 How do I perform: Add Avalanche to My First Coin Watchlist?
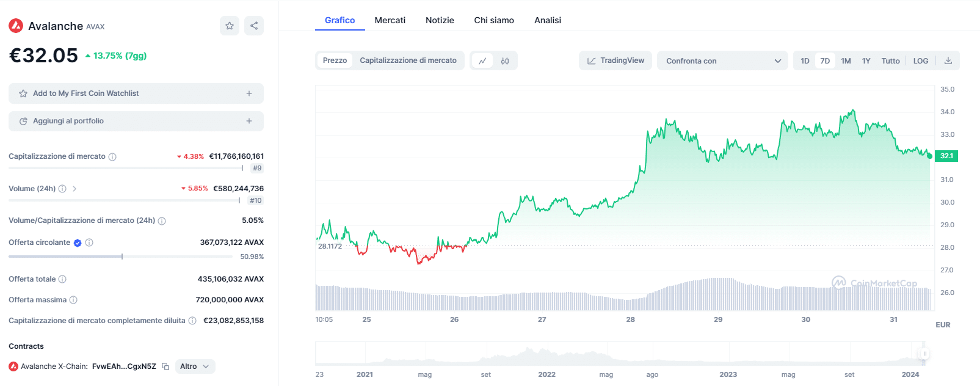pos(136,93)
